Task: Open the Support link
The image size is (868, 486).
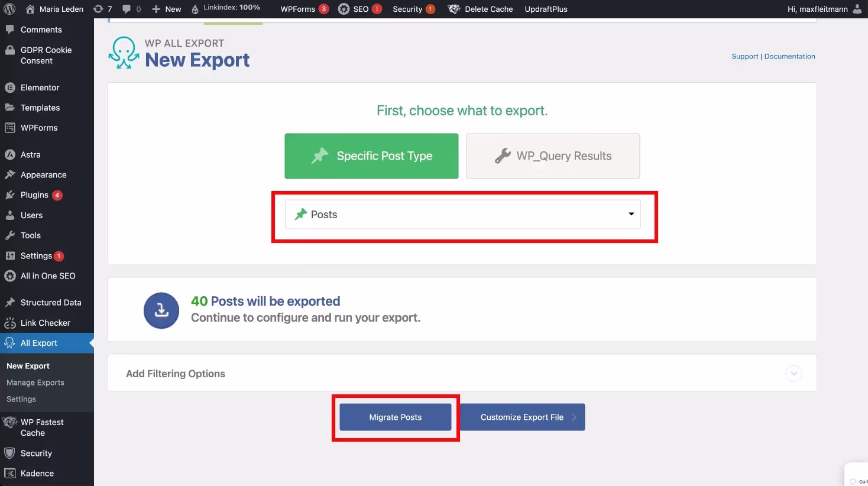Action: tap(744, 57)
